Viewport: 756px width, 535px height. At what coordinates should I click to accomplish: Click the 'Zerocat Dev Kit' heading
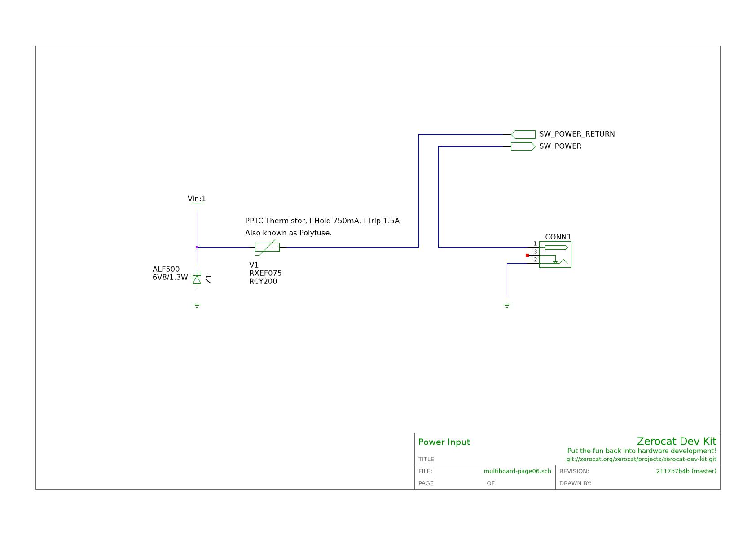(677, 441)
